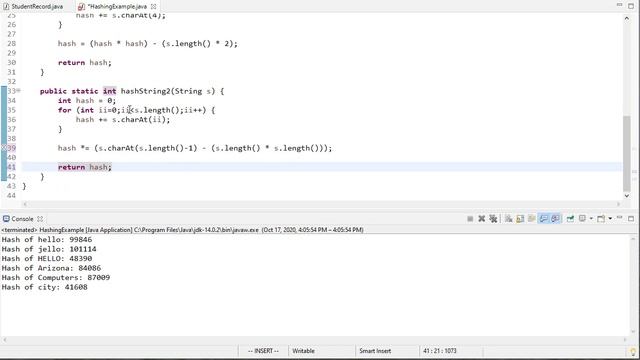The height and width of the screenshot is (360, 640).
Task: Click 'return hash;' on line 41
Action: coord(84,167)
